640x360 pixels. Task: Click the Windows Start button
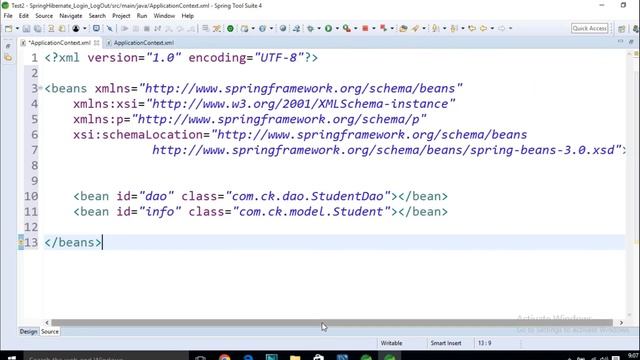[11, 358]
